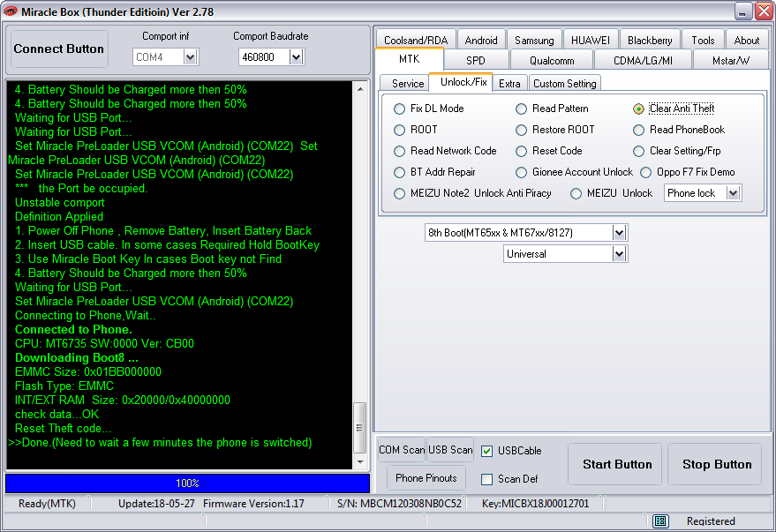Select the MEIZU Unlock radio button
Image resolution: width=776 pixels, height=532 pixels.
pyautogui.click(x=576, y=194)
